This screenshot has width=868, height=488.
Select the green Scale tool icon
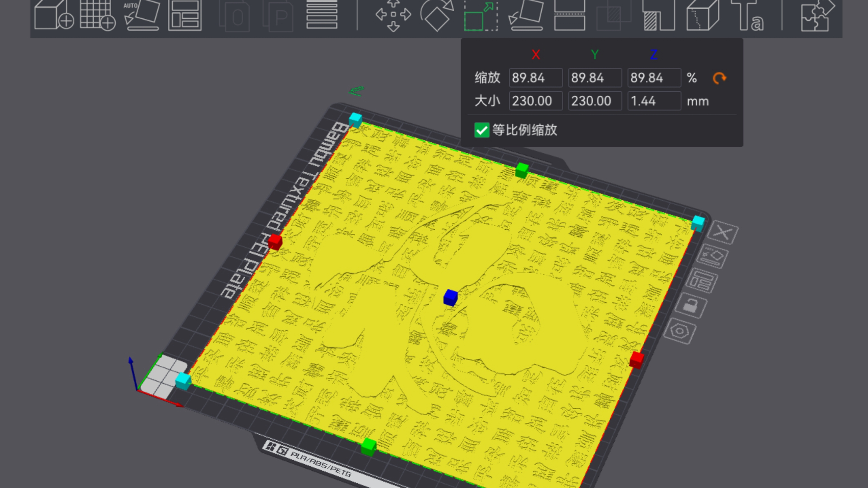tap(480, 15)
